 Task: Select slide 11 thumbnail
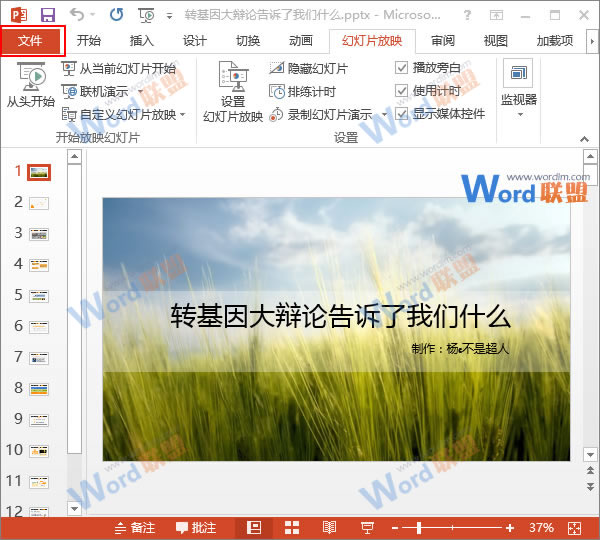pyautogui.click(x=39, y=482)
